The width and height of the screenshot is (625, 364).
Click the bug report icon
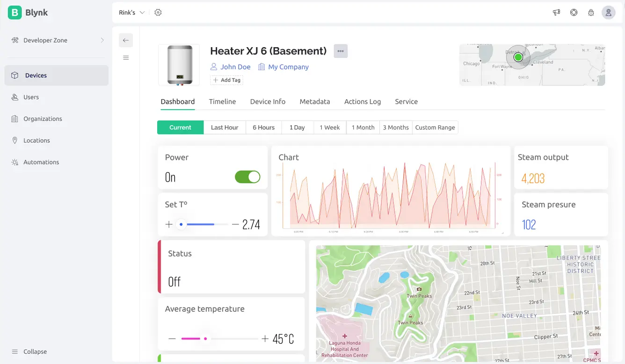(591, 13)
